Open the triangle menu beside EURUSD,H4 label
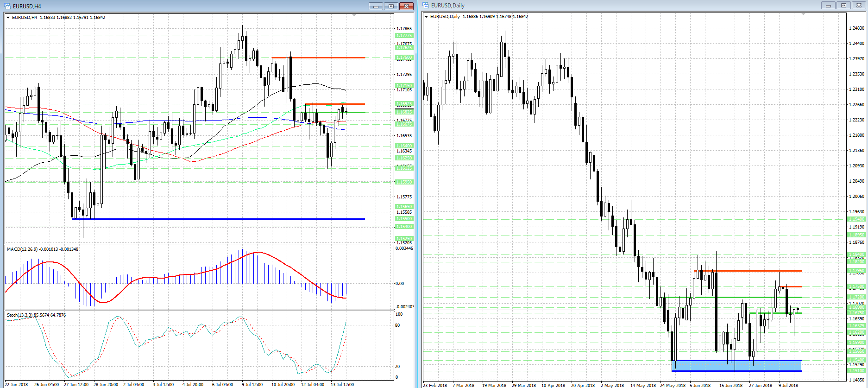 [8, 18]
